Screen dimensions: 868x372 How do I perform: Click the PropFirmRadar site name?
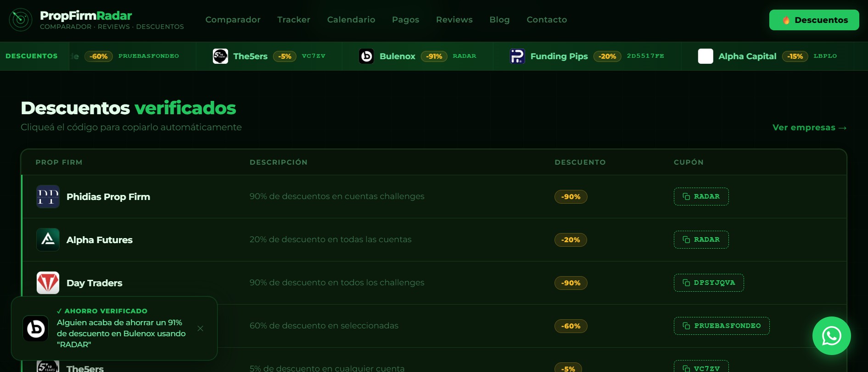[x=86, y=16]
